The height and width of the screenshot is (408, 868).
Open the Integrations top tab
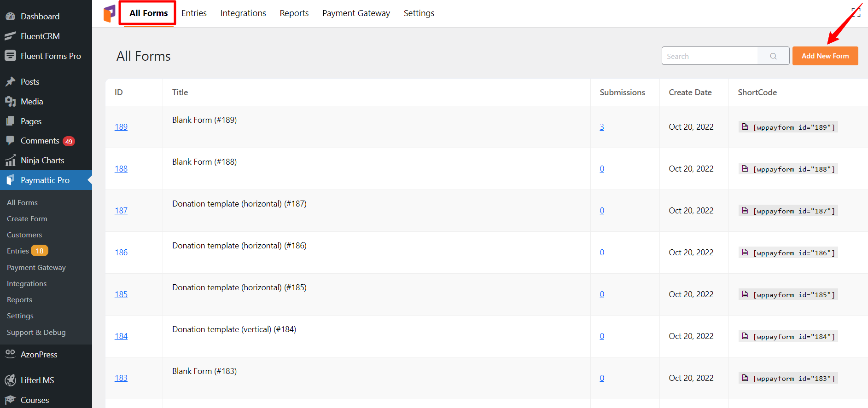click(243, 13)
